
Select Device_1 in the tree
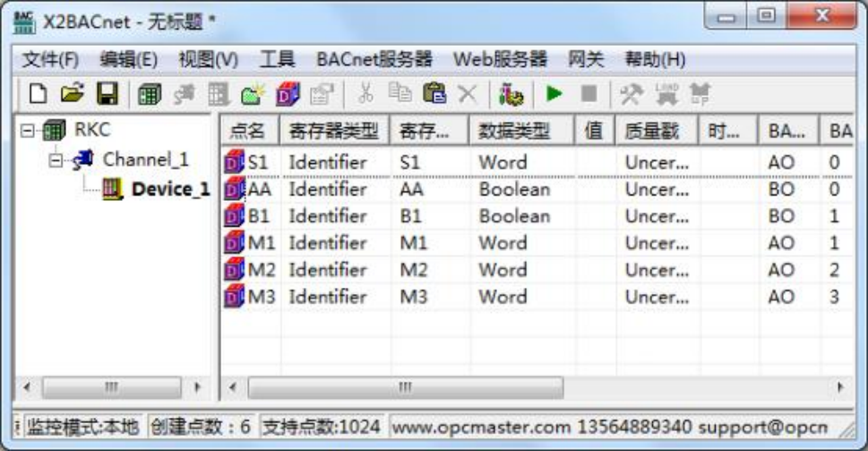click(x=171, y=189)
